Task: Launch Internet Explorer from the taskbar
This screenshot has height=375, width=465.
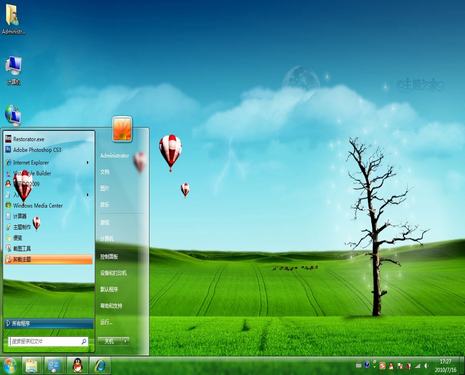Action: point(100,366)
